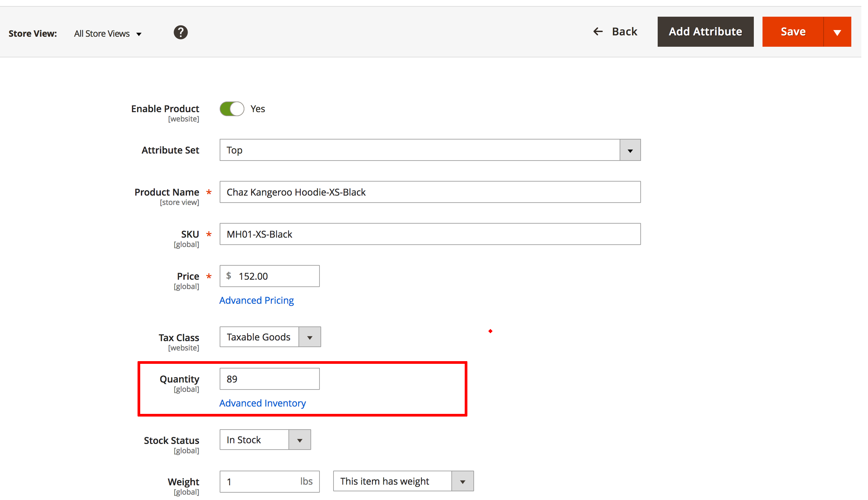Viewport: 868px width, 500px height.
Task: Open the Advanced Pricing link
Action: (256, 300)
